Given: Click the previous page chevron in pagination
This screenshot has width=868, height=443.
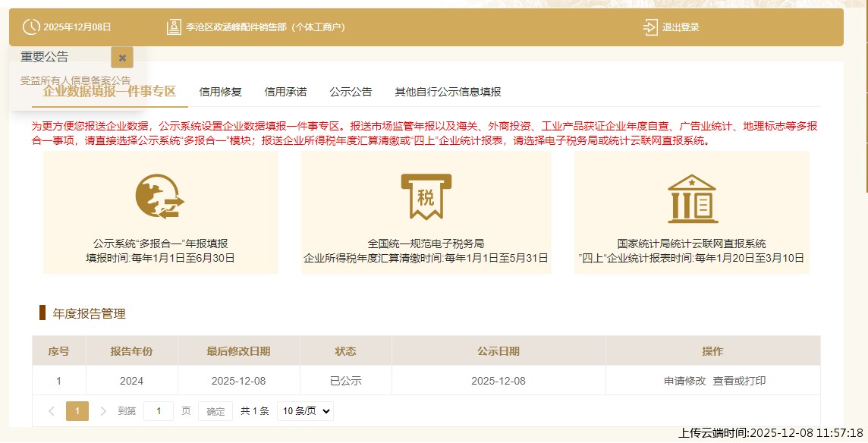Looking at the screenshot, I should click(51, 410).
